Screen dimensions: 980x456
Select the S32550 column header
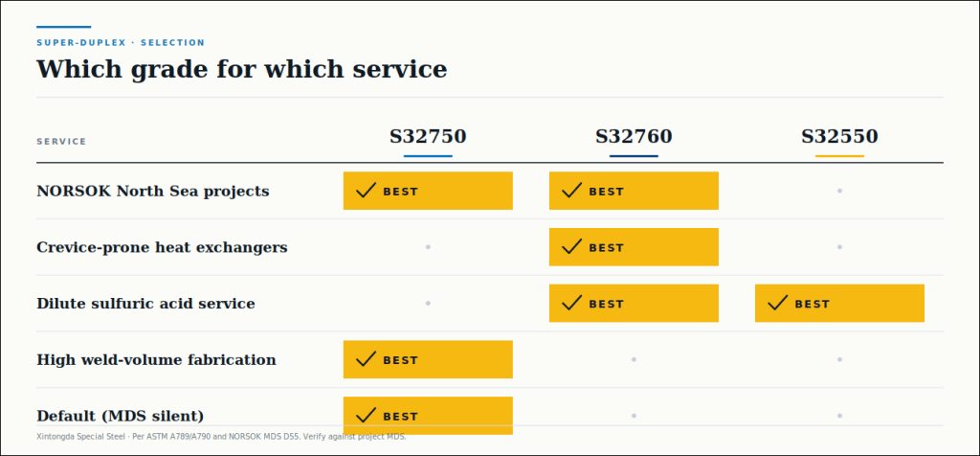[x=839, y=136]
